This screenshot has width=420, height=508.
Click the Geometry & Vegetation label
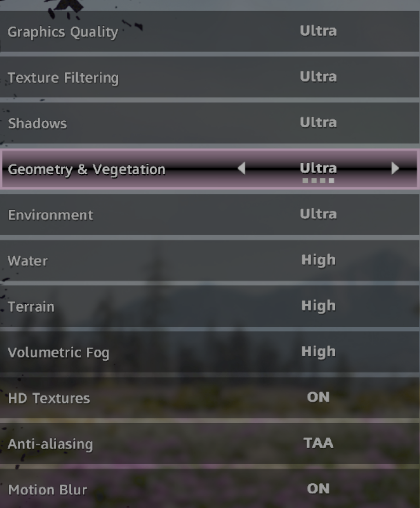pos(87,170)
